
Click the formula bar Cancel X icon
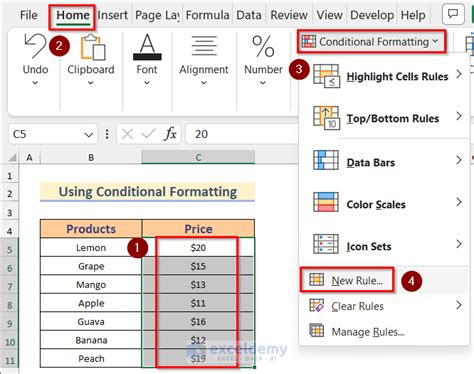coord(127,134)
